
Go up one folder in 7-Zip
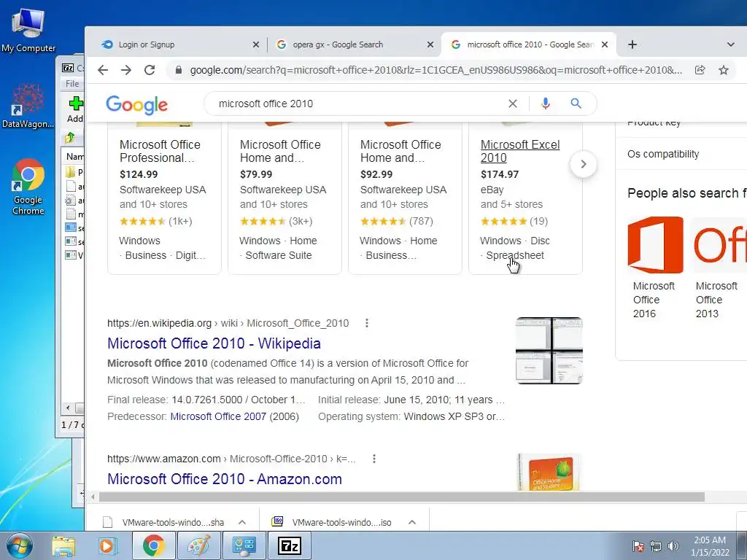pos(70,138)
